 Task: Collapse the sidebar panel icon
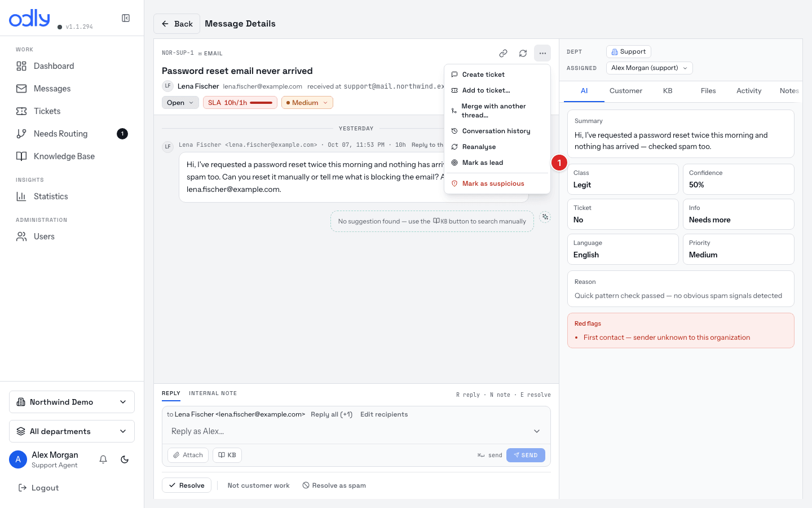coord(126,18)
